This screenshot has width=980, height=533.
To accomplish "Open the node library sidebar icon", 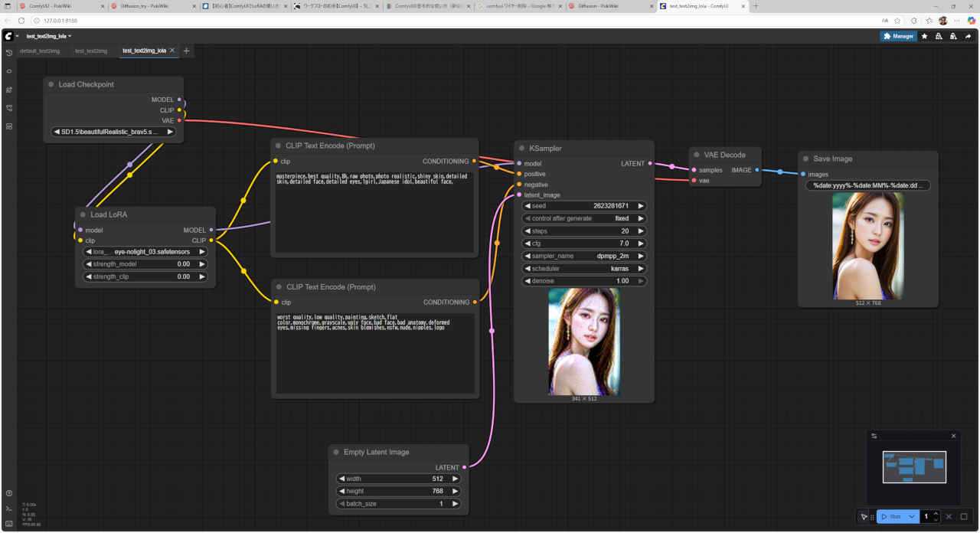I will (9, 71).
